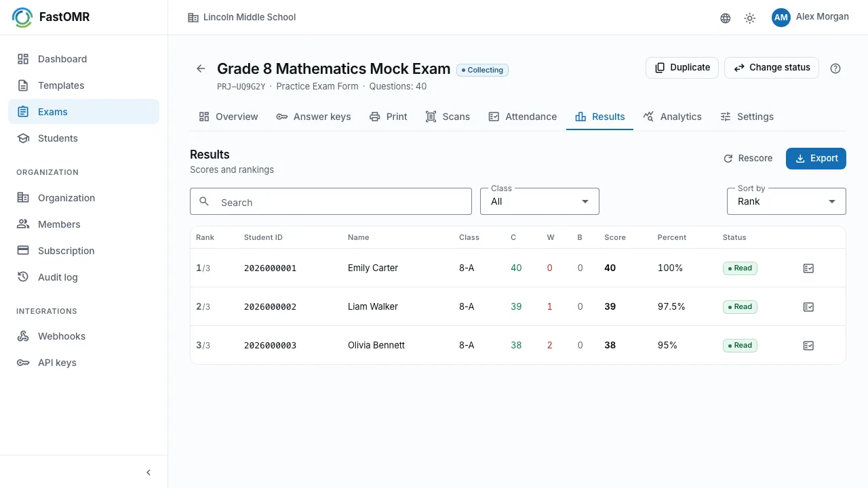Click the Collecting status badge
Viewport: 868px width, 488px height.
(x=482, y=70)
